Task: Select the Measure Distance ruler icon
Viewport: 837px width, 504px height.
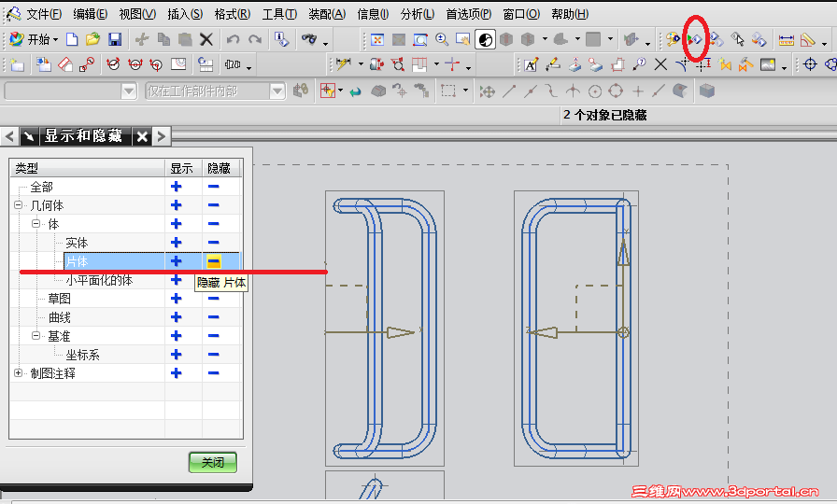Action: click(787, 40)
